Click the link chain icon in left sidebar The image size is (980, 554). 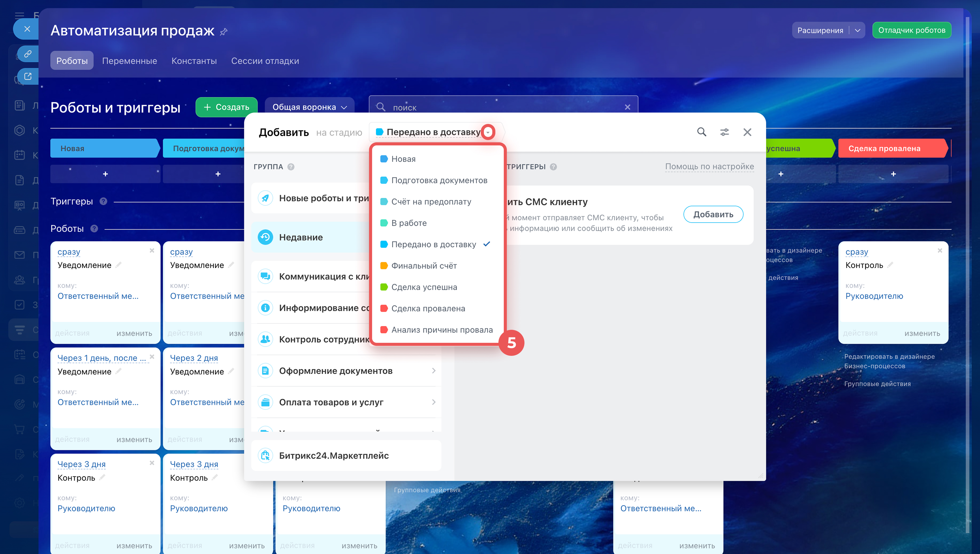28,54
